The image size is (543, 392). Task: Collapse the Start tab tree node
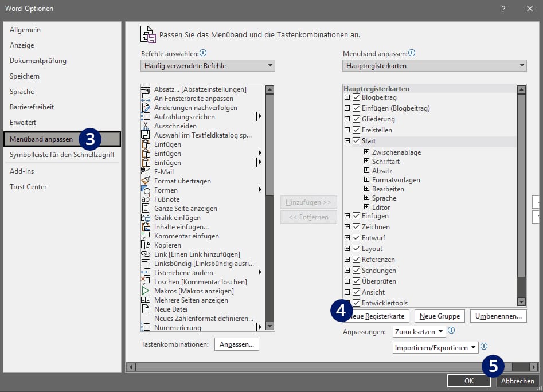[347, 141]
